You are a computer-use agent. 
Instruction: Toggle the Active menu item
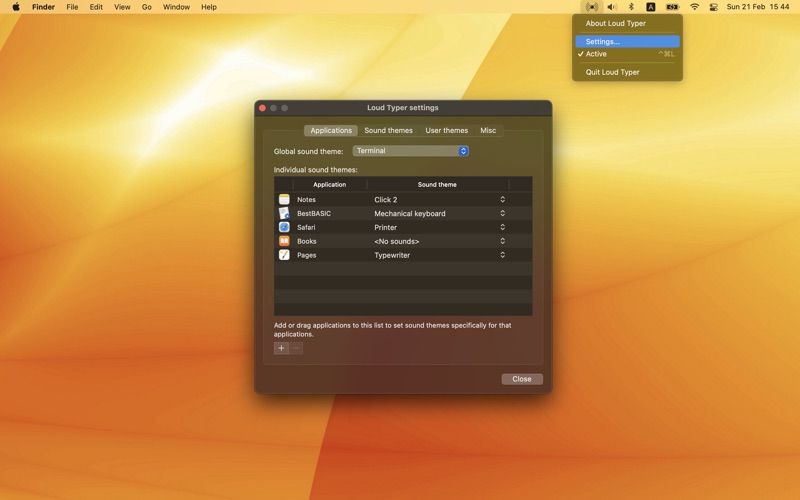point(627,54)
